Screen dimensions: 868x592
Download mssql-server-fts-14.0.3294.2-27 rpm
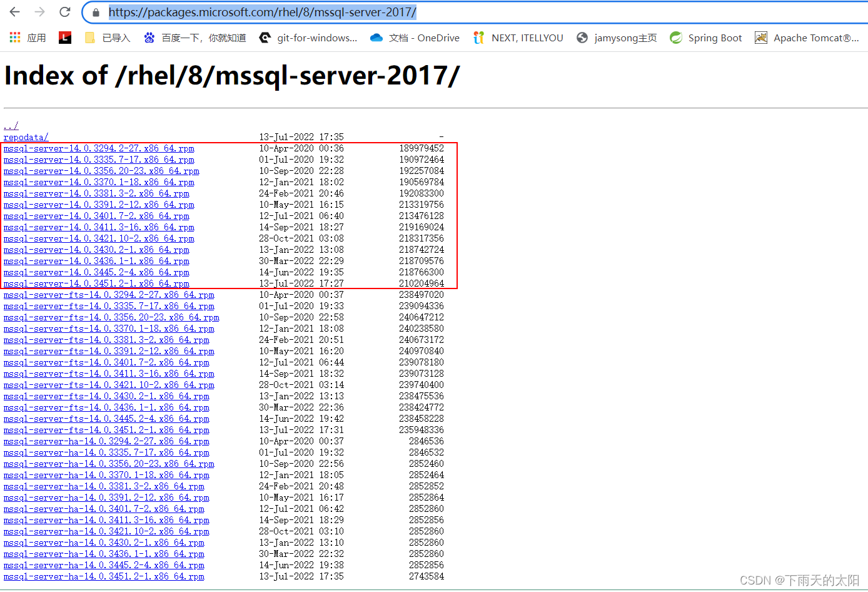(x=109, y=295)
